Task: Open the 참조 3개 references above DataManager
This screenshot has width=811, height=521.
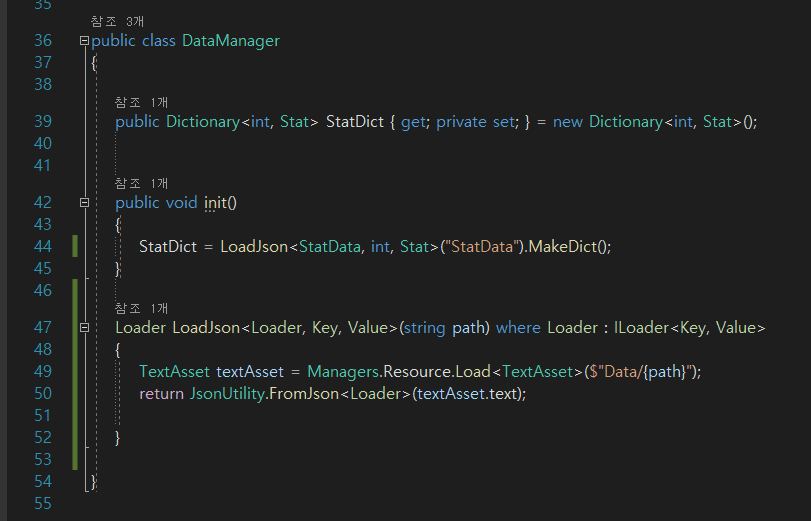Action: point(117,20)
